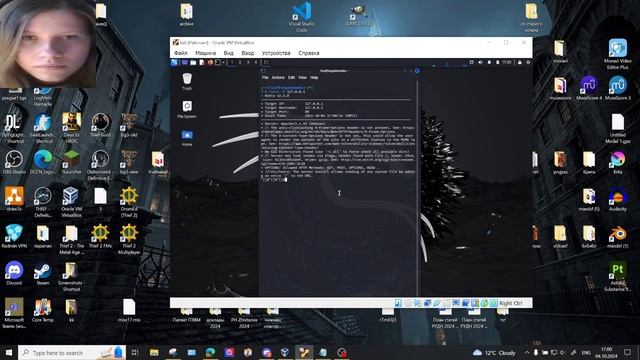Open File Explorer from the taskbar
Screen dimensions: 640x360
coord(154,352)
